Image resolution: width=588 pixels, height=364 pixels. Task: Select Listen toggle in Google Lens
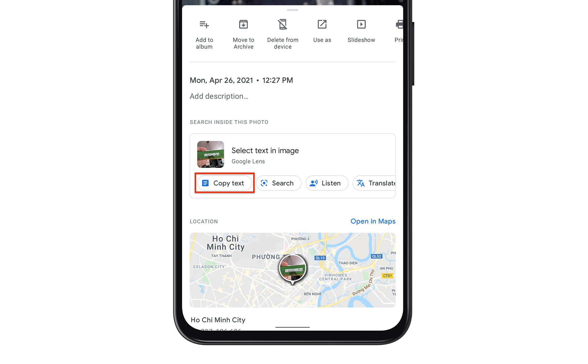pos(327,183)
